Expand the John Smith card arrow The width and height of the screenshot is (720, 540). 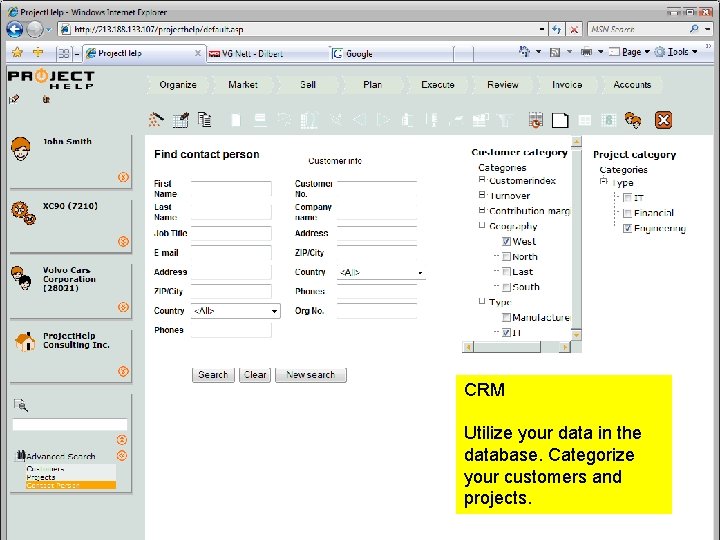[123, 177]
